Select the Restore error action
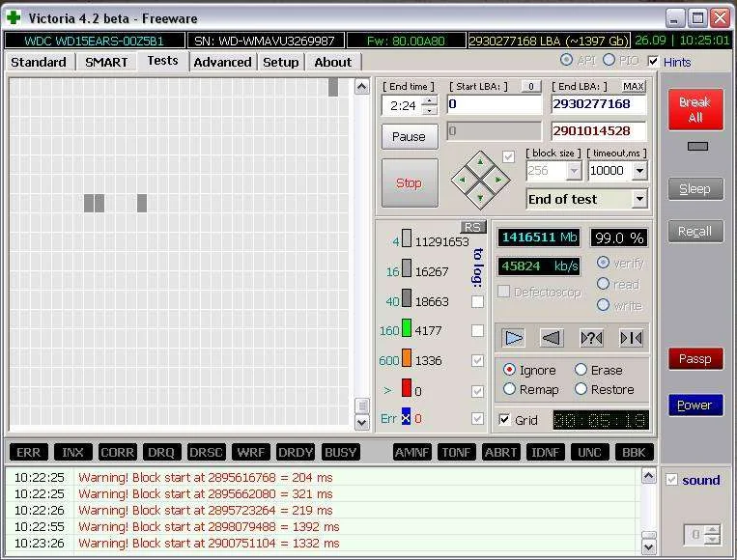Viewport: 737px width, 560px height. pyautogui.click(x=581, y=389)
